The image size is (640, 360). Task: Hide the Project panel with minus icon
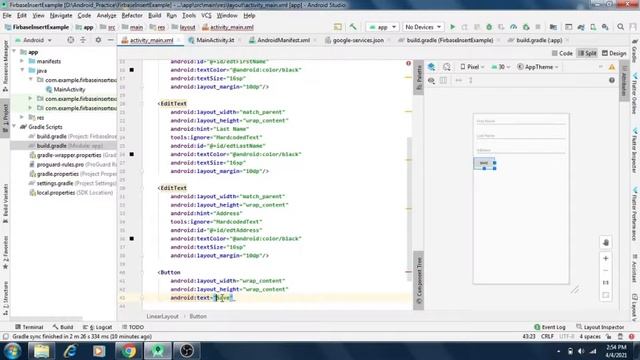[111, 40]
